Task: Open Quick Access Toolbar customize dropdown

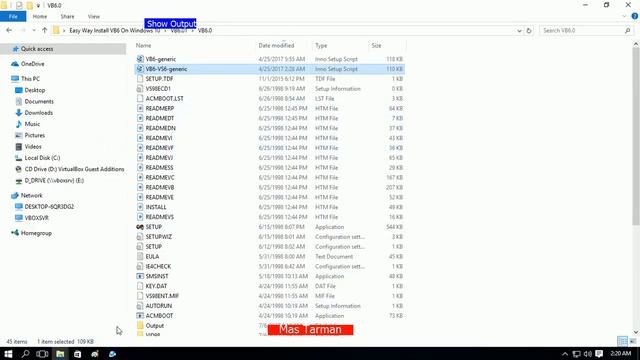Action: (38, 5)
